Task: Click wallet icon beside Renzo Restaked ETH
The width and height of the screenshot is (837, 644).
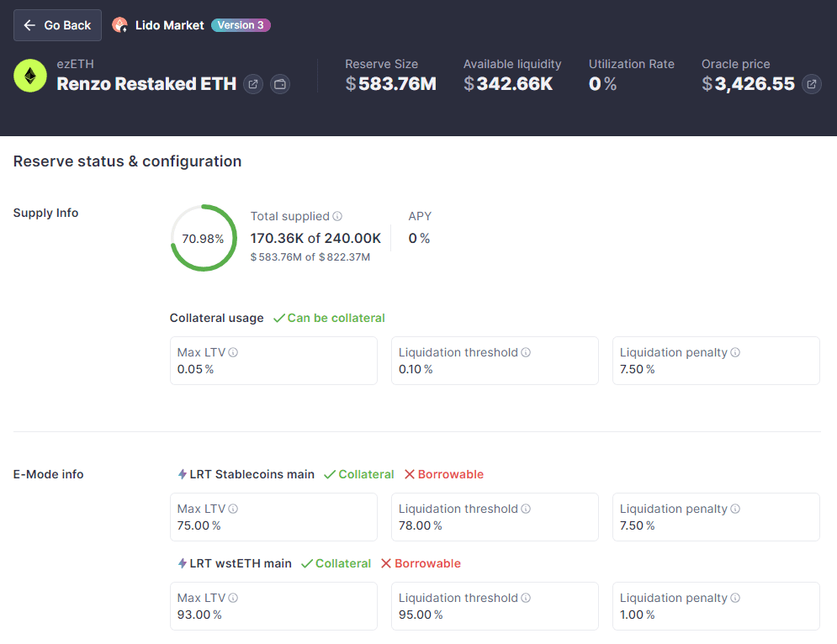Action: tap(280, 84)
